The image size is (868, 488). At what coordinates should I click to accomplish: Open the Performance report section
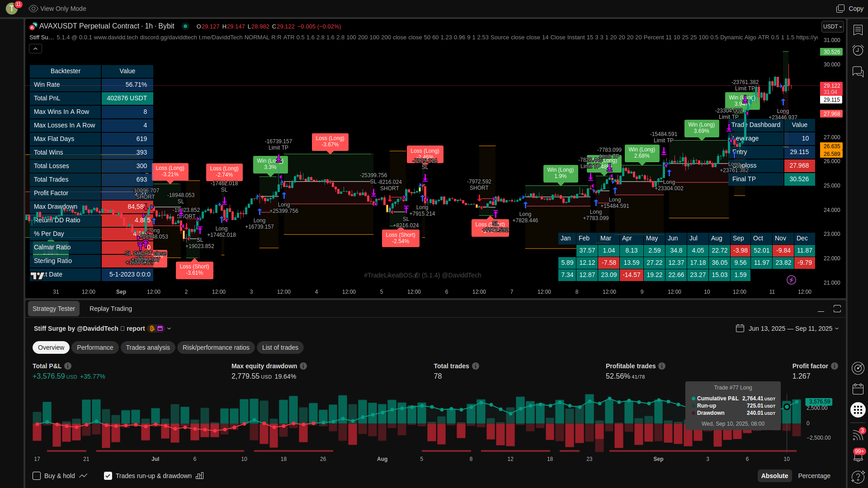95,347
